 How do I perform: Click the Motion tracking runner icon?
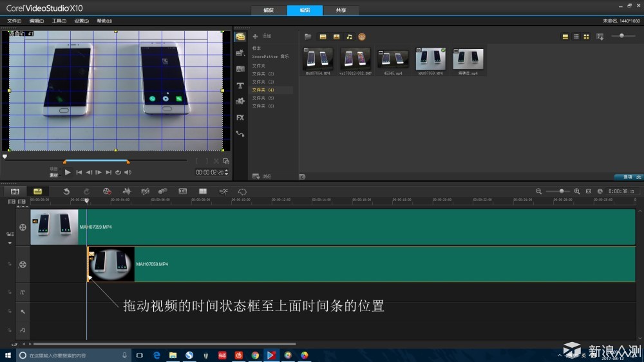point(223,191)
